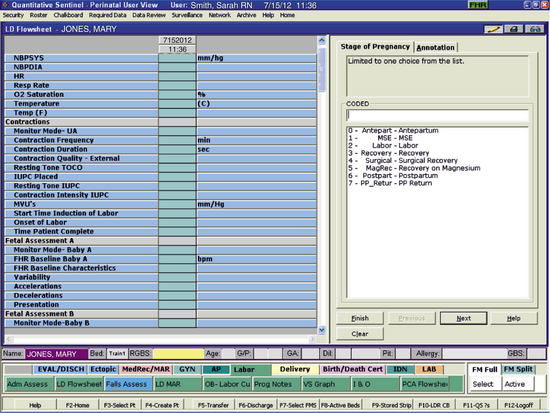
Task: Open the Falls Assess form button
Action: [128, 384]
